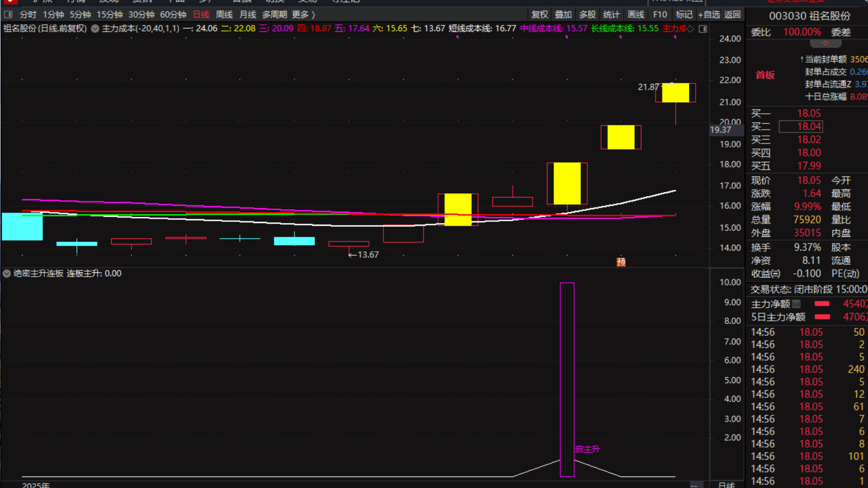Collapse the order panel with red chevron
The width and height of the screenshot is (868, 488).
(825, 44)
